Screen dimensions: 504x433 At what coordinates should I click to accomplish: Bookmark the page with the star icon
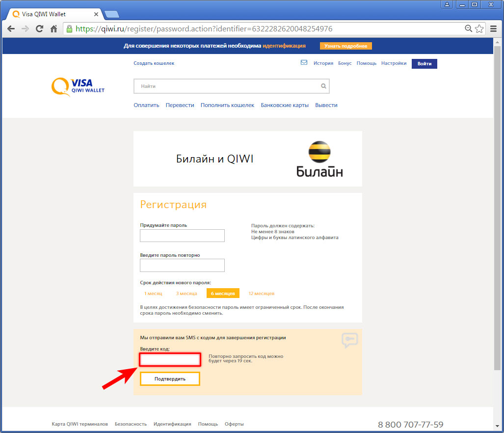tap(479, 28)
